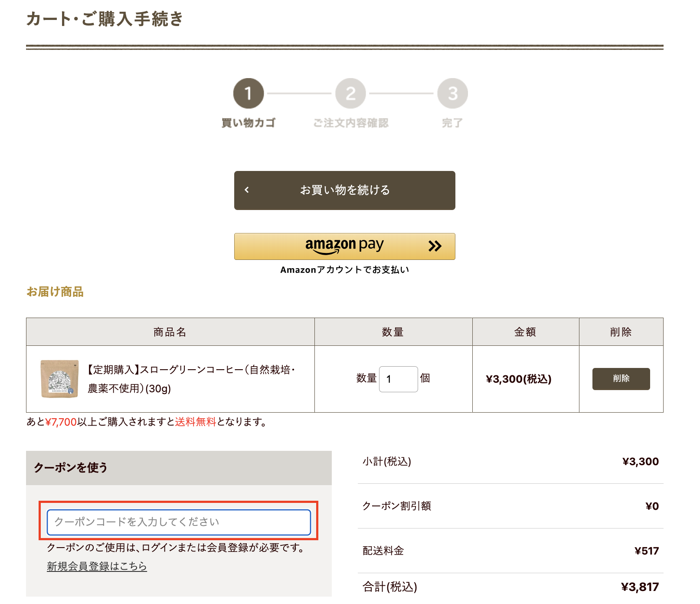The height and width of the screenshot is (604, 700).
Task: Click the クーポンを使う section header
Action: coord(71,467)
